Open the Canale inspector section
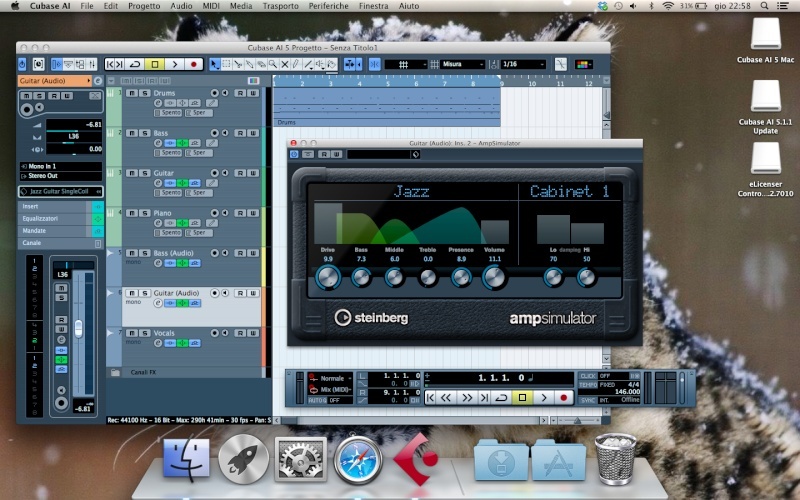Image resolution: width=800 pixels, height=500 pixels. click(x=60, y=243)
